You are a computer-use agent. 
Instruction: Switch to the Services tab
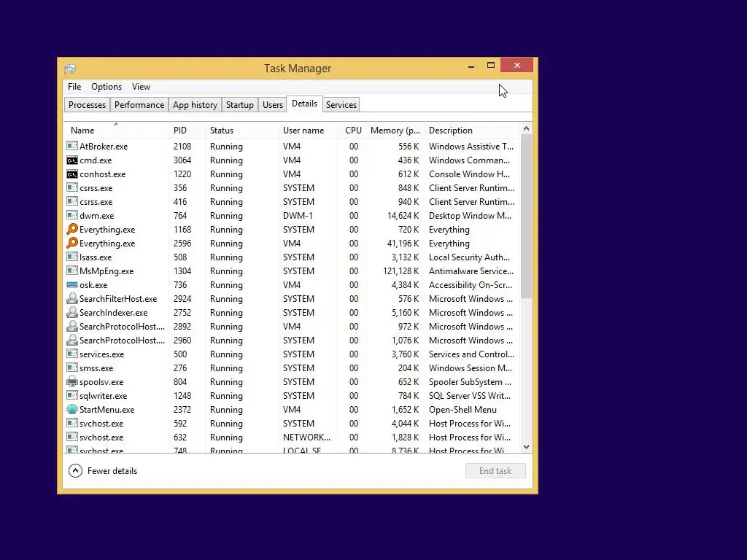(x=341, y=105)
